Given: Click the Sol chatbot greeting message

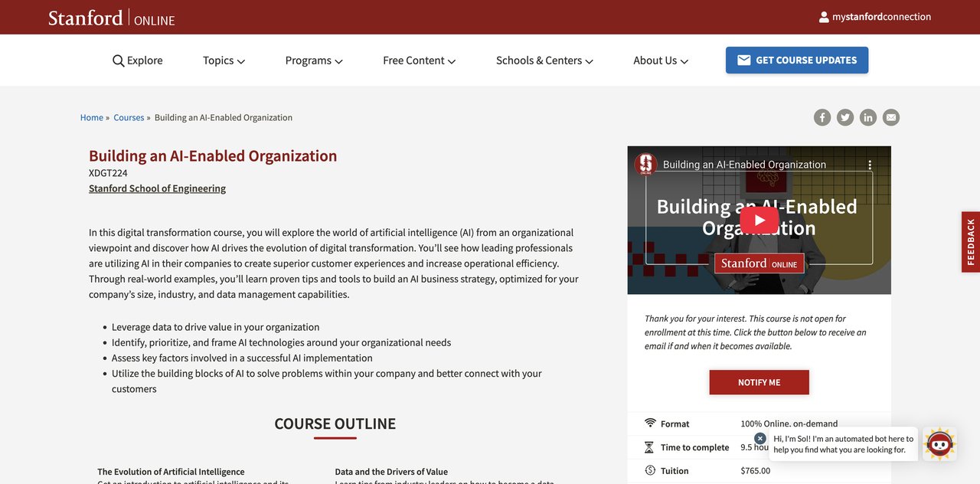Looking at the screenshot, I should click(844, 444).
